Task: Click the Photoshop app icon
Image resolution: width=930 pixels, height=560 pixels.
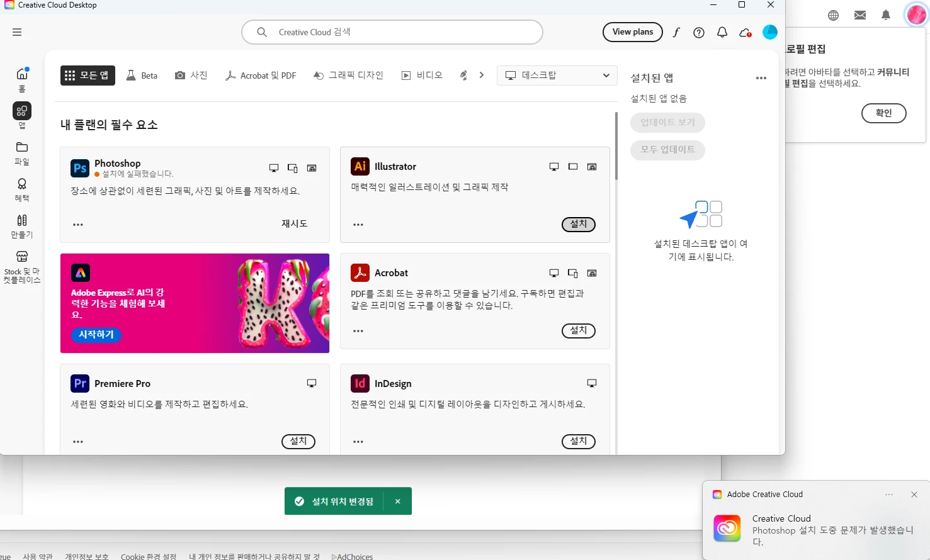Action: pyautogui.click(x=80, y=168)
